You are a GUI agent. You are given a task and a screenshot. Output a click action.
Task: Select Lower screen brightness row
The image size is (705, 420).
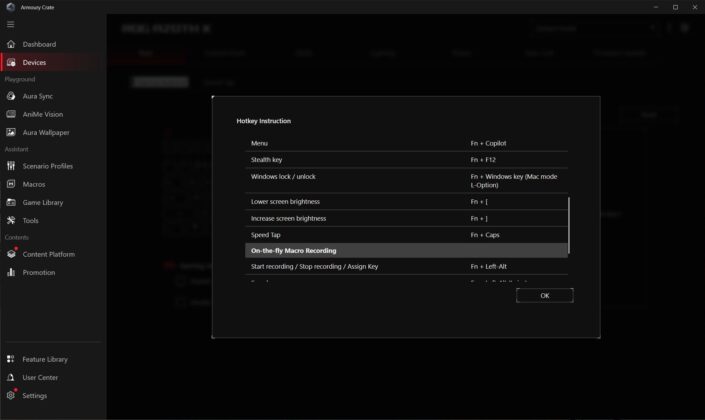[406, 201]
